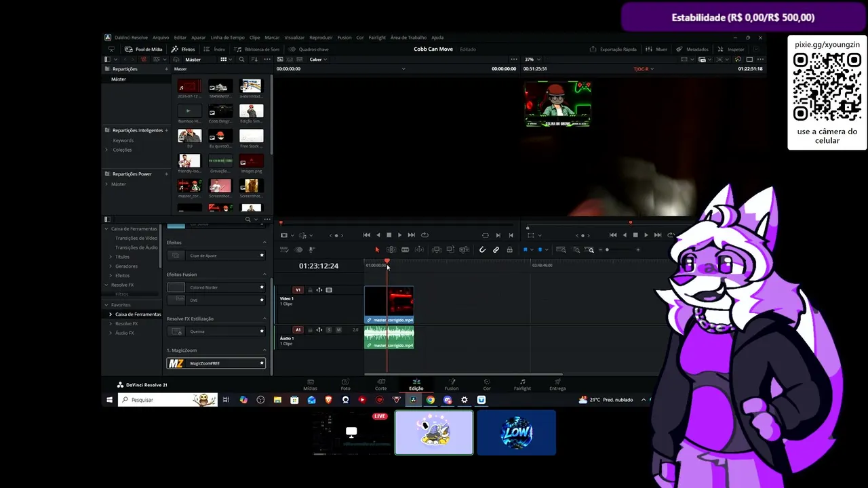Select the Edição Sim... media pool clip
The width and height of the screenshot is (868, 488).
pyautogui.click(x=251, y=113)
